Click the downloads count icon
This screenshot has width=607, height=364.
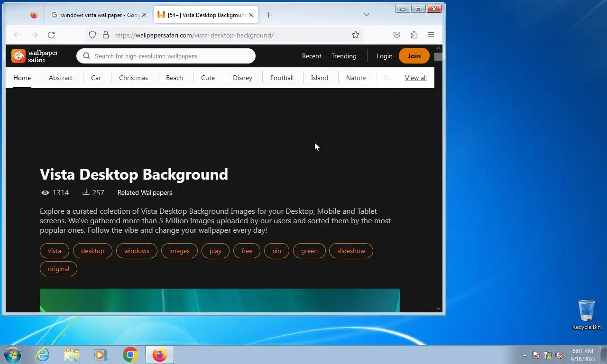pyautogui.click(x=86, y=192)
